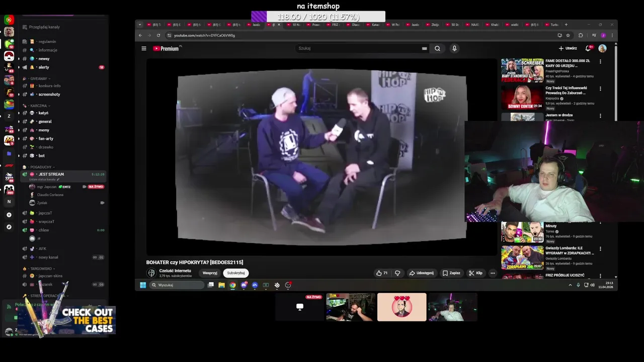The height and width of the screenshot is (362, 644).
Task: Open the Z letter Discord server
Action: click(x=9, y=116)
